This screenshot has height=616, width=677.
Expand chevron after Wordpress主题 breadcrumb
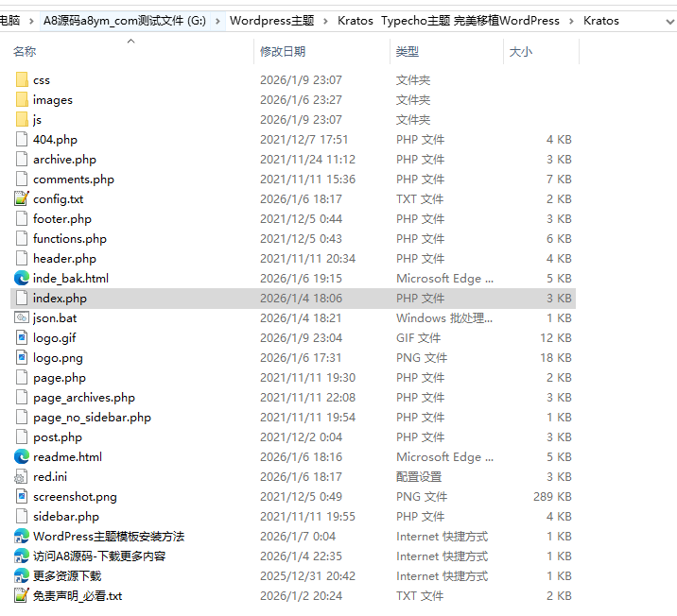click(x=325, y=21)
